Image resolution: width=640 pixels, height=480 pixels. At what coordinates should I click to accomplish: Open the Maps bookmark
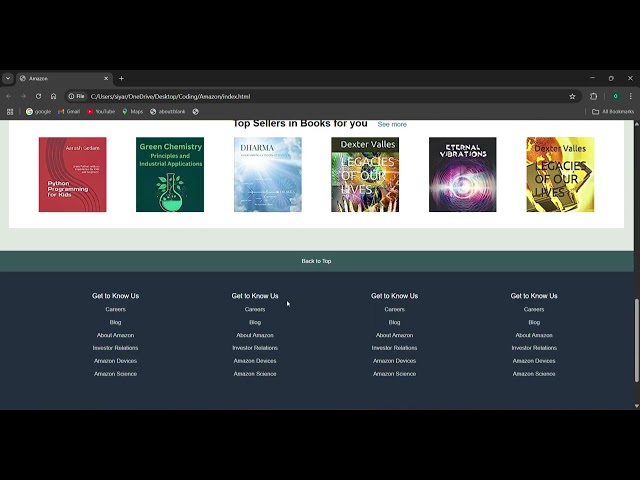pyautogui.click(x=132, y=111)
